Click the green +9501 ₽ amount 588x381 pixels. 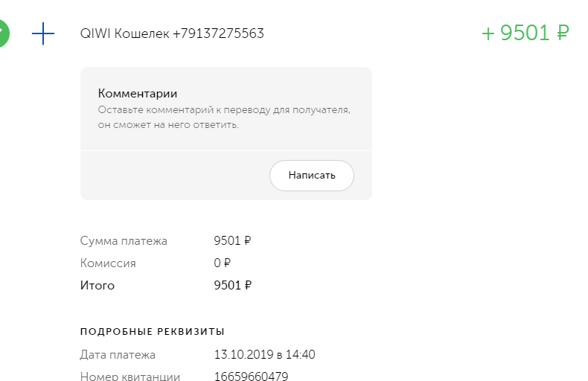pyautogui.click(x=525, y=33)
